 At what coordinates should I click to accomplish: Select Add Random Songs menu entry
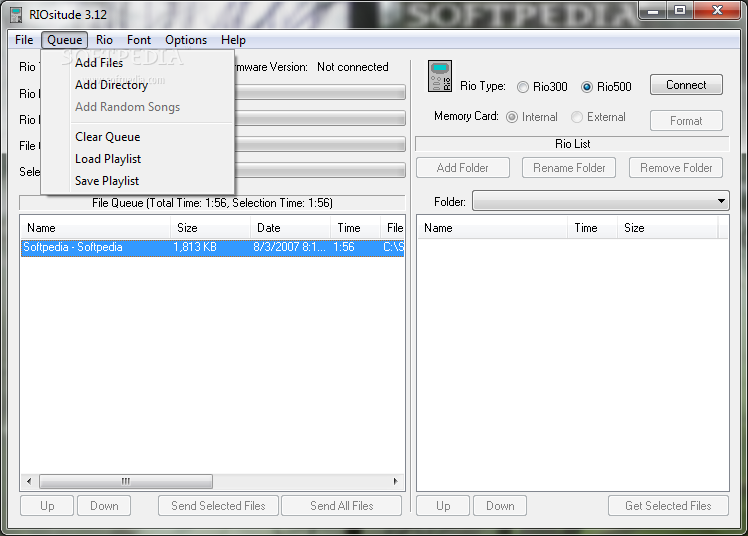pos(137,107)
